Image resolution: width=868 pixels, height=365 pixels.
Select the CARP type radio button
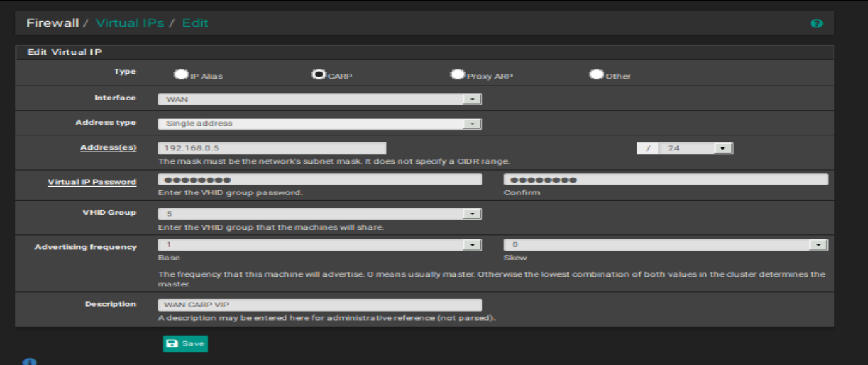pyautogui.click(x=319, y=74)
